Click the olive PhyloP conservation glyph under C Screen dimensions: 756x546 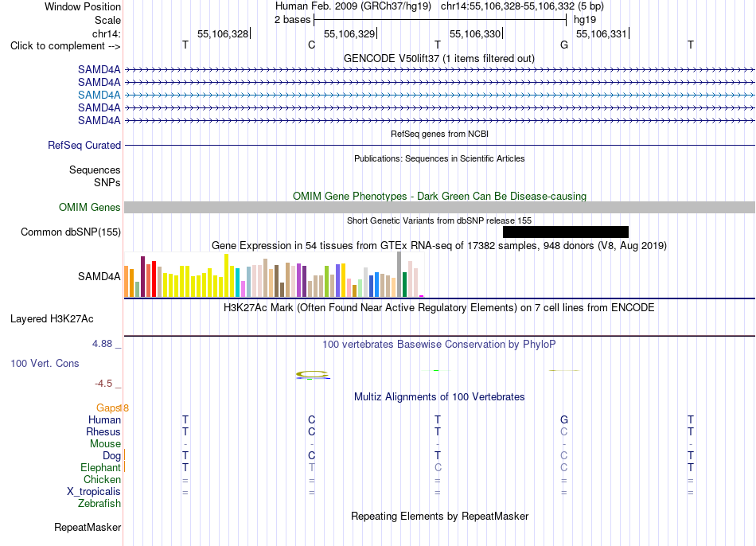click(x=313, y=374)
